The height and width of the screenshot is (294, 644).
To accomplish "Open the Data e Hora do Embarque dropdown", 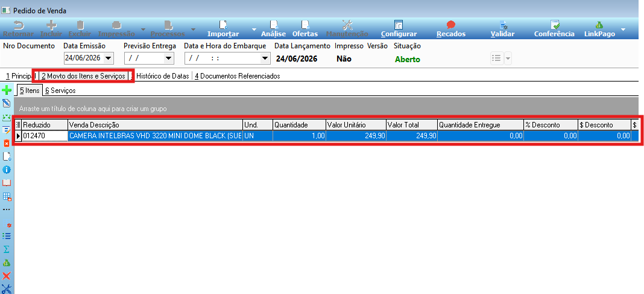I will point(265,59).
